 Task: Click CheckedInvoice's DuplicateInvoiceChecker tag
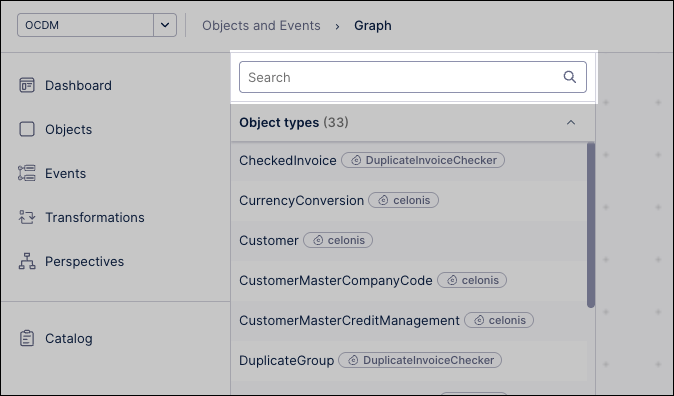423,160
